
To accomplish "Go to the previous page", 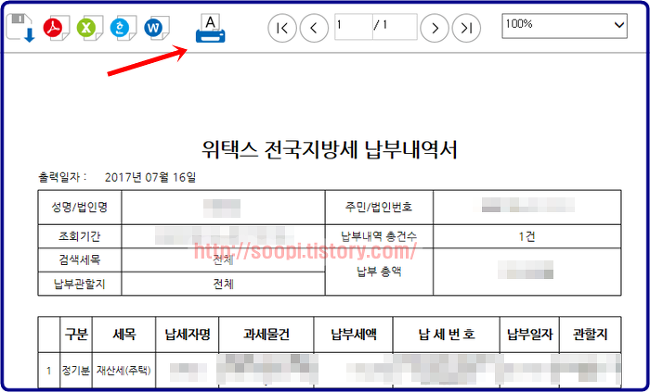I will pyautogui.click(x=314, y=28).
